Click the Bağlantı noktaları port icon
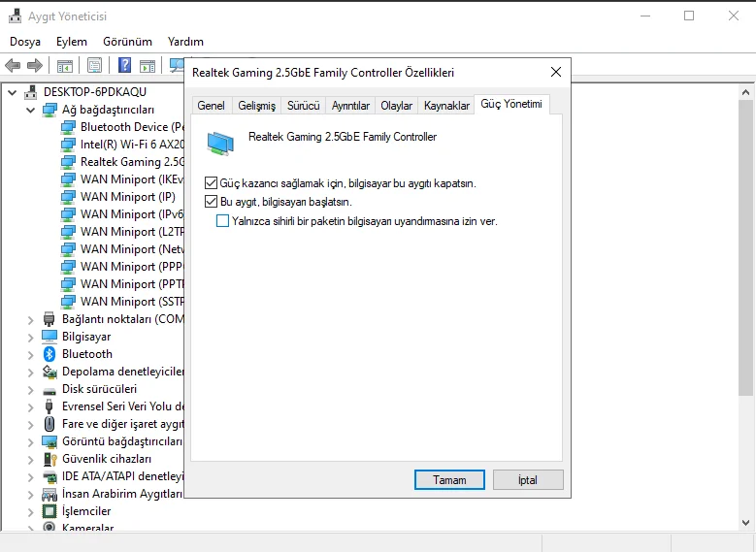Image resolution: width=756 pixels, height=552 pixels. [49, 319]
